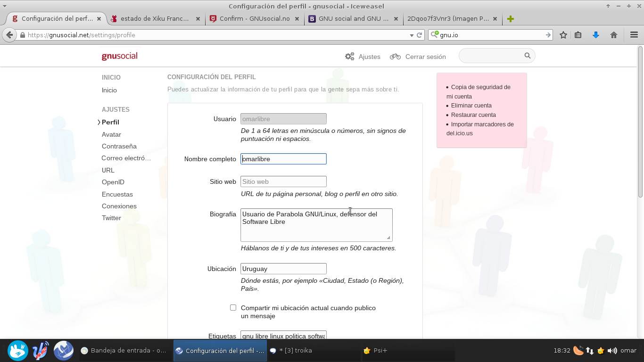644x362 pixels.
Task: Click the browser back arrow button
Action: pyautogui.click(x=9, y=35)
